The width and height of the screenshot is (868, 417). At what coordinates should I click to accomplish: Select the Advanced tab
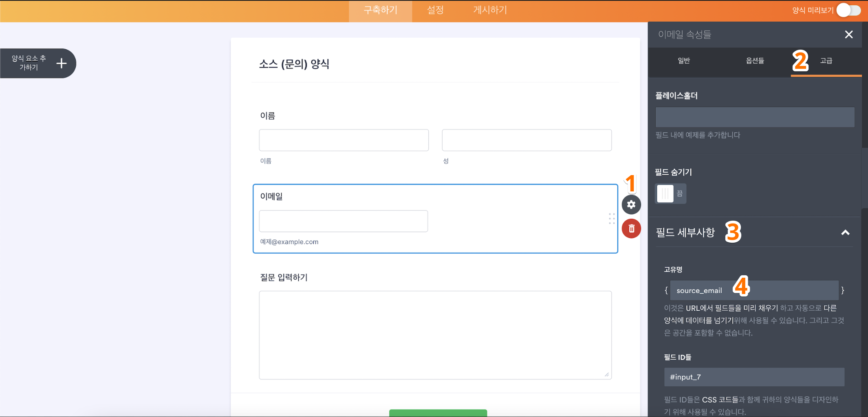point(826,61)
